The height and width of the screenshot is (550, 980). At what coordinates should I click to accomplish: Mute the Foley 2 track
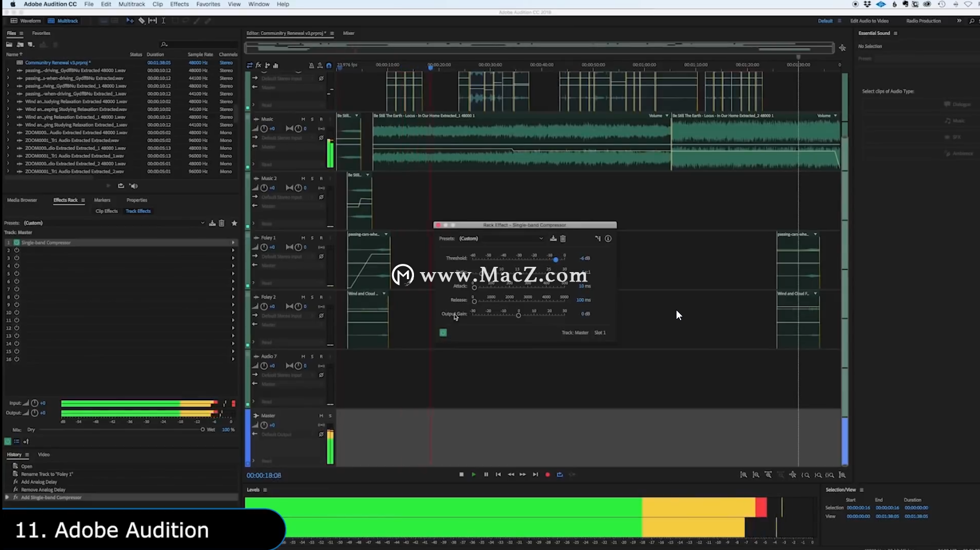tap(303, 297)
